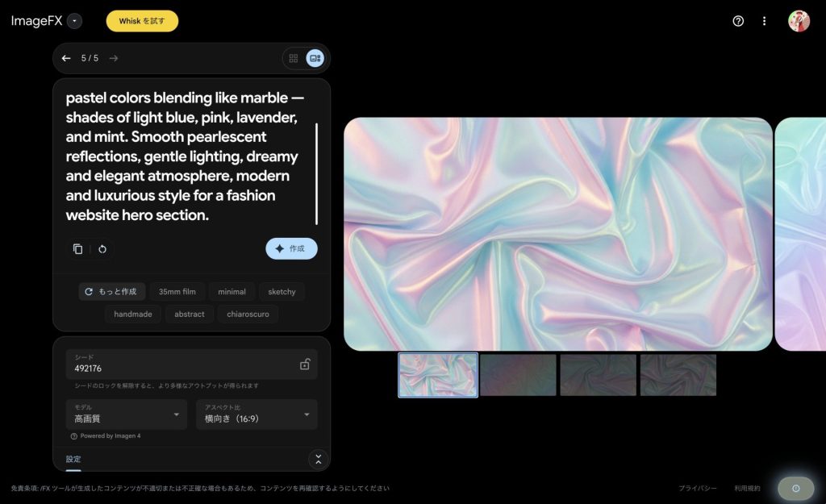Open the モデル 高画質 dropdown
This screenshot has height=504, width=826.
126,414
